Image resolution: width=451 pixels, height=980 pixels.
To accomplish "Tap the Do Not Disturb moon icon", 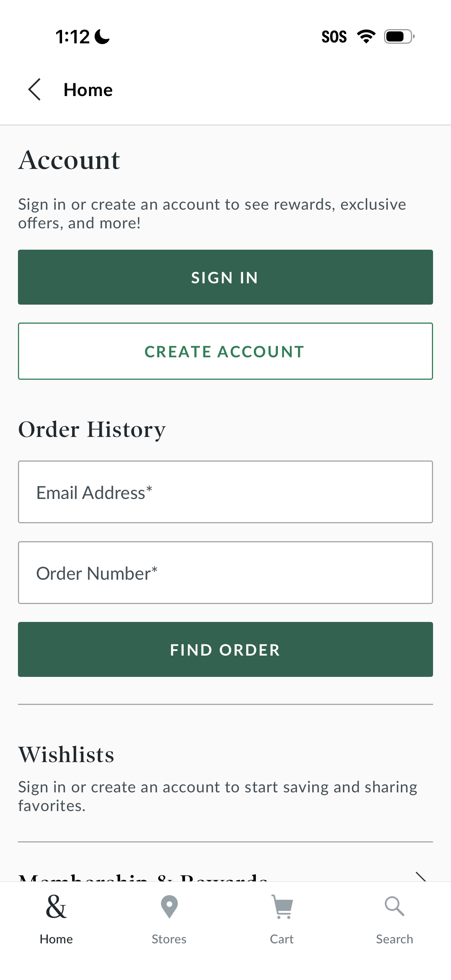I will [x=102, y=37].
